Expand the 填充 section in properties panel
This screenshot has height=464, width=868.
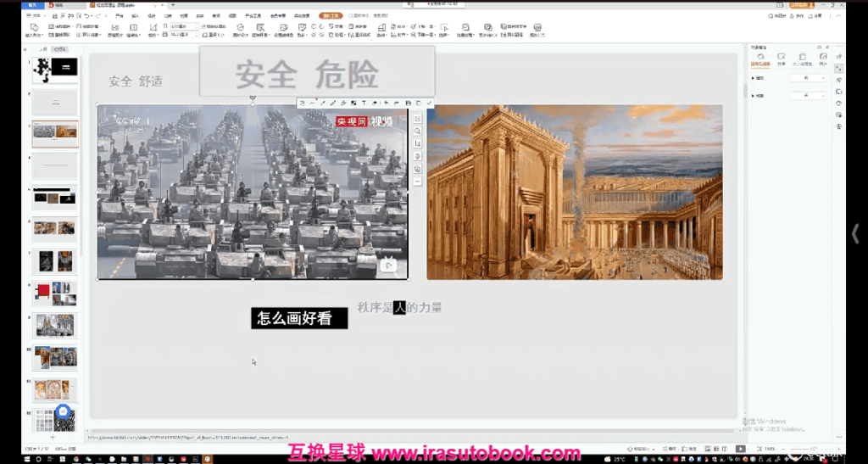(753, 78)
